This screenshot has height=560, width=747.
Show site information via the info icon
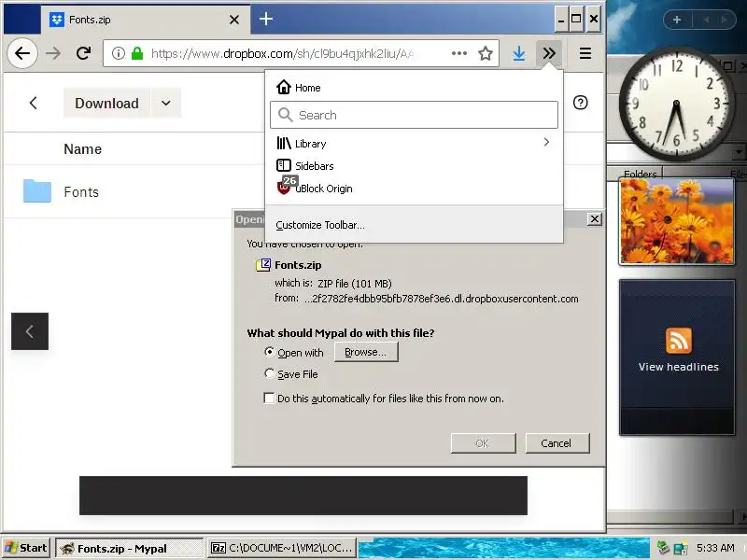119,53
